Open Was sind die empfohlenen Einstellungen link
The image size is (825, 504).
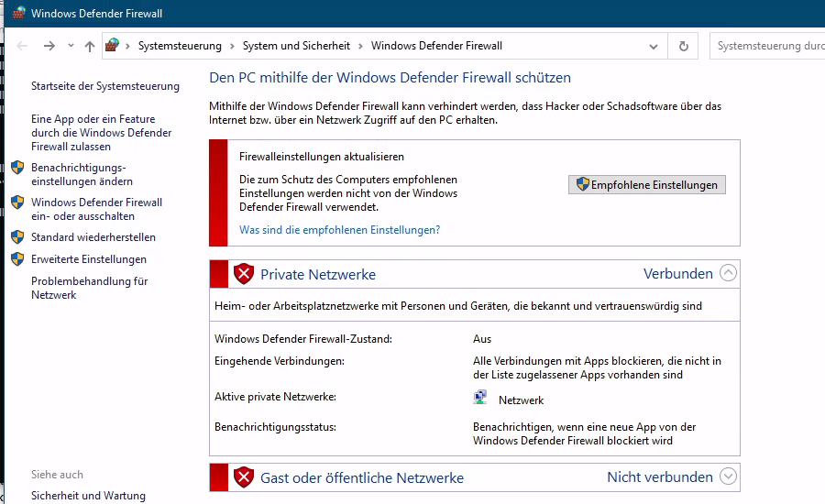pos(340,230)
